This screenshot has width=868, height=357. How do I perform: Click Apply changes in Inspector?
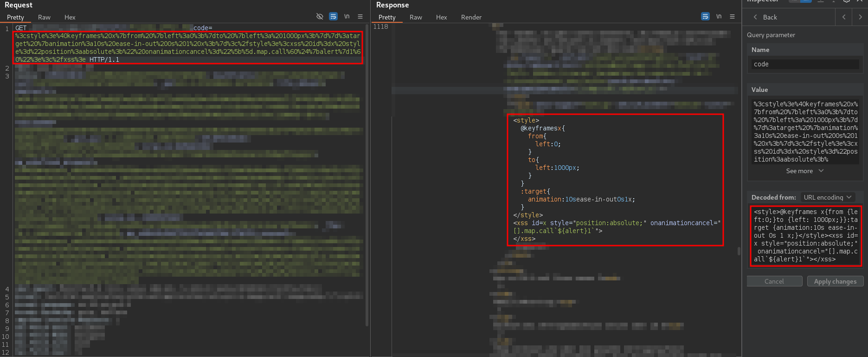tap(835, 281)
